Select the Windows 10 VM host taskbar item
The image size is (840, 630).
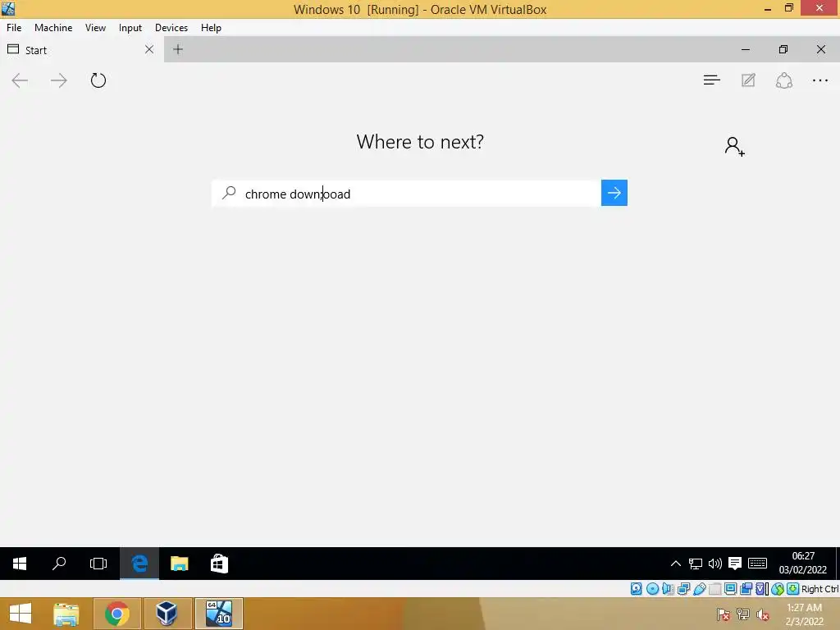[x=218, y=614]
